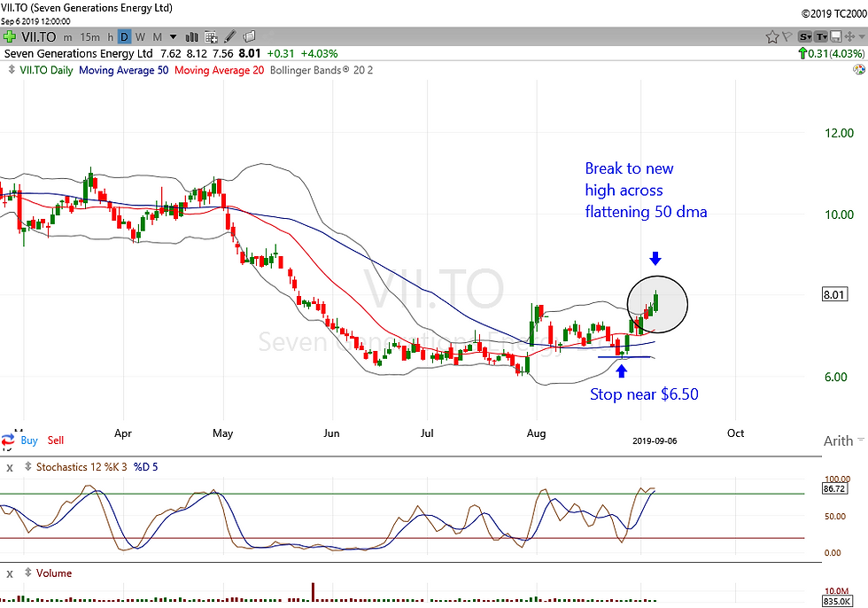Image resolution: width=868 pixels, height=608 pixels.
Task: Click the Aug label on the time axis
Action: 536,433
